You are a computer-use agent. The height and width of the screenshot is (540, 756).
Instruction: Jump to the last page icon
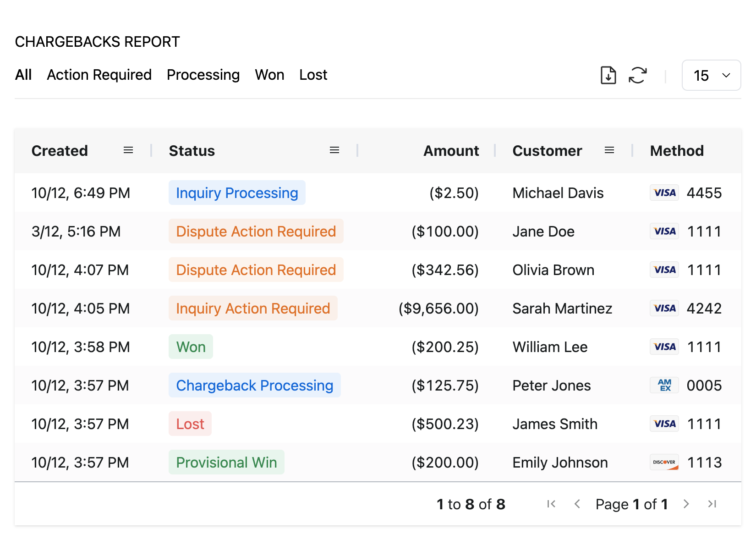pyautogui.click(x=712, y=504)
